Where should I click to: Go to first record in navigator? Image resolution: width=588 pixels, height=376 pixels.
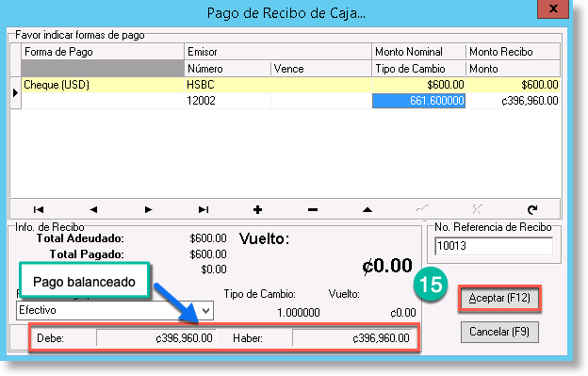click(39, 209)
